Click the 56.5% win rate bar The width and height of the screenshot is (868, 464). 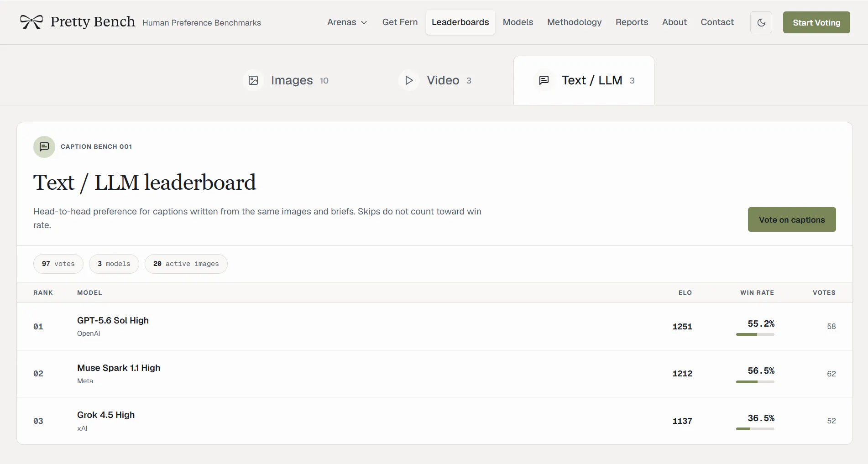pos(755,382)
